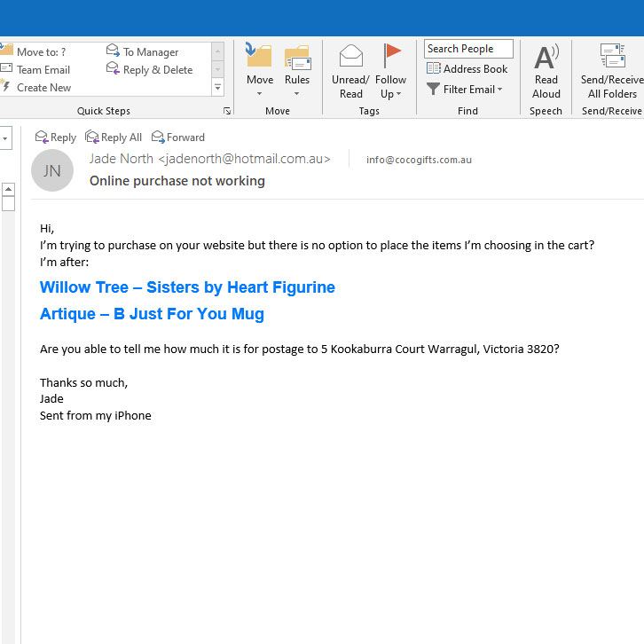Reply to Jade North's email
644x644 pixels.
56,137
